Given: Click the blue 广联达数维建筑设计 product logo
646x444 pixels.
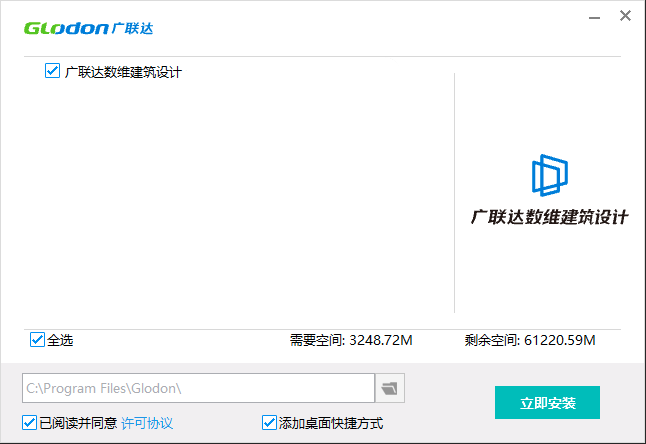Looking at the screenshot, I should coord(550,175).
